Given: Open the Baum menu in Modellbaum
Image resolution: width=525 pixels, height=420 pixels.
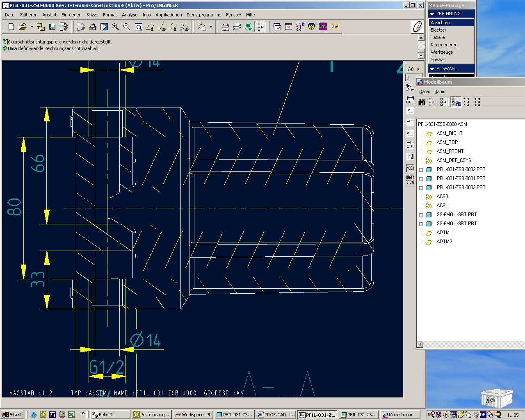Looking at the screenshot, I should tap(440, 91).
